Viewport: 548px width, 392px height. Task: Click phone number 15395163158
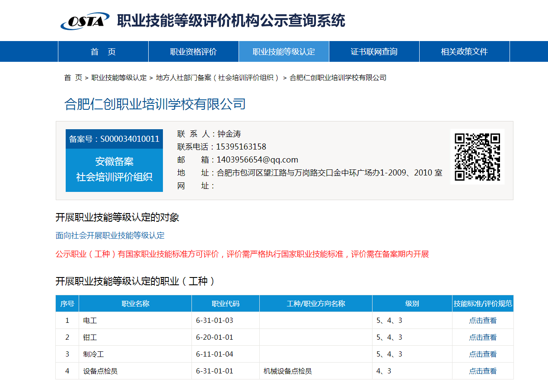pyautogui.click(x=241, y=147)
